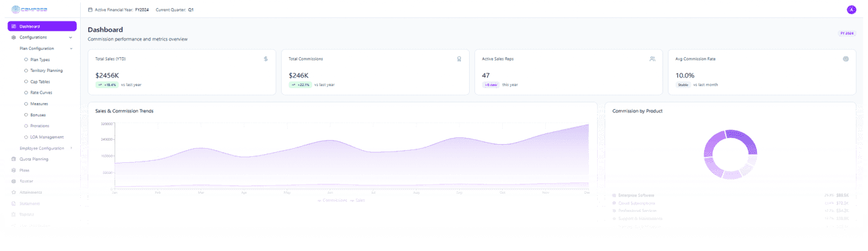This screenshot has height=251, width=868.
Task: Click the Sales & Commission Trends title
Action: (124, 110)
